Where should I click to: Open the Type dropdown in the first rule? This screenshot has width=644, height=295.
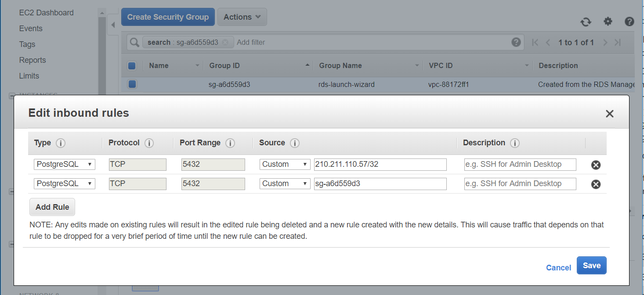(x=65, y=164)
